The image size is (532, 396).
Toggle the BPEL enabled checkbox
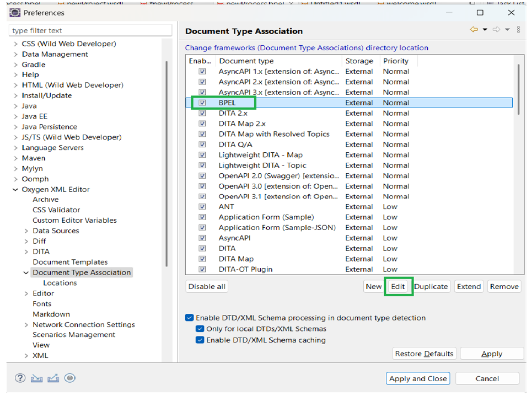[202, 103]
